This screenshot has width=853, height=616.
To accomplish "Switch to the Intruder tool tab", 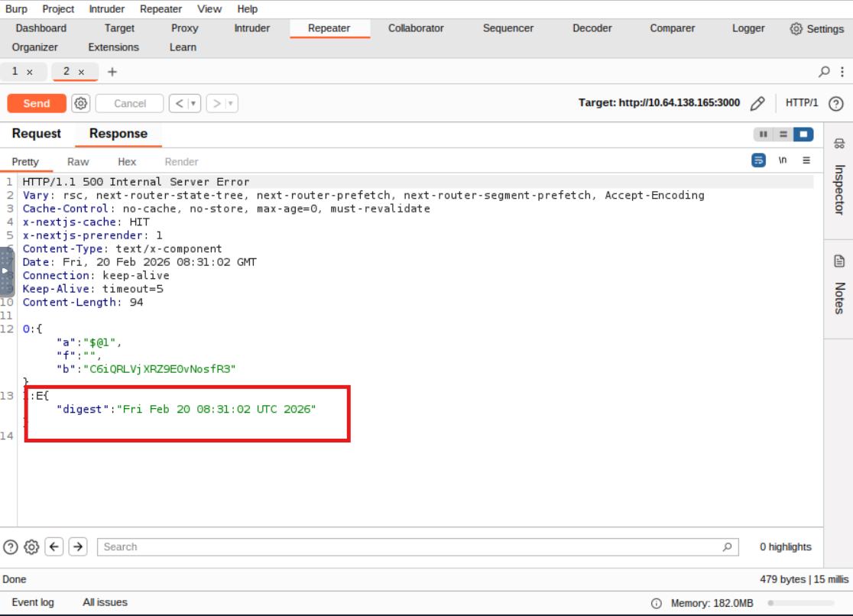I will (x=251, y=28).
